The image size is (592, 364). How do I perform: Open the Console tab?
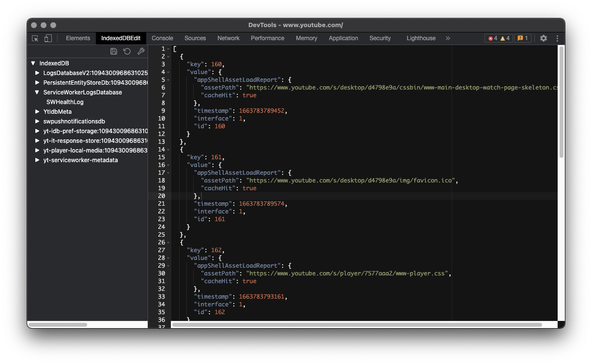pyautogui.click(x=162, y=38)
